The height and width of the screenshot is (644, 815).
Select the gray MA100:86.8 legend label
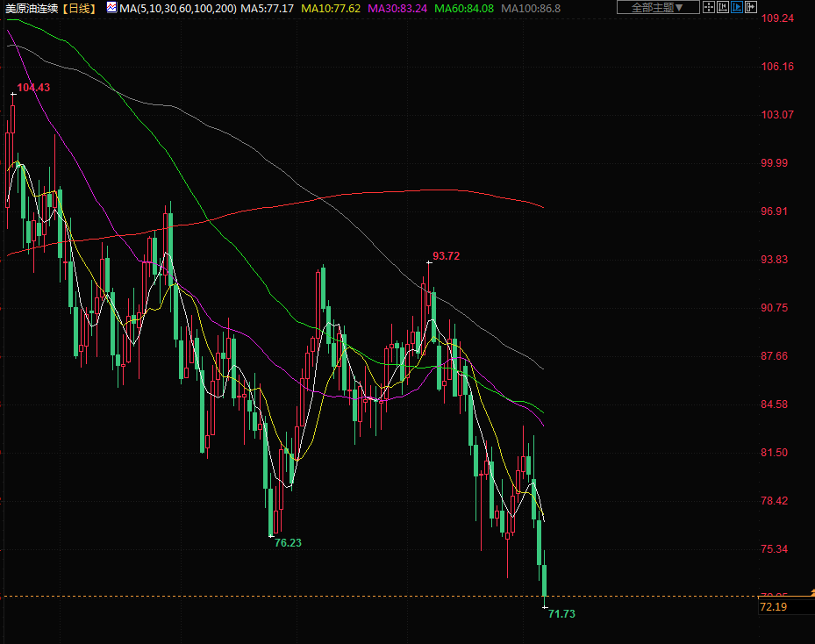tap(531, 8)
